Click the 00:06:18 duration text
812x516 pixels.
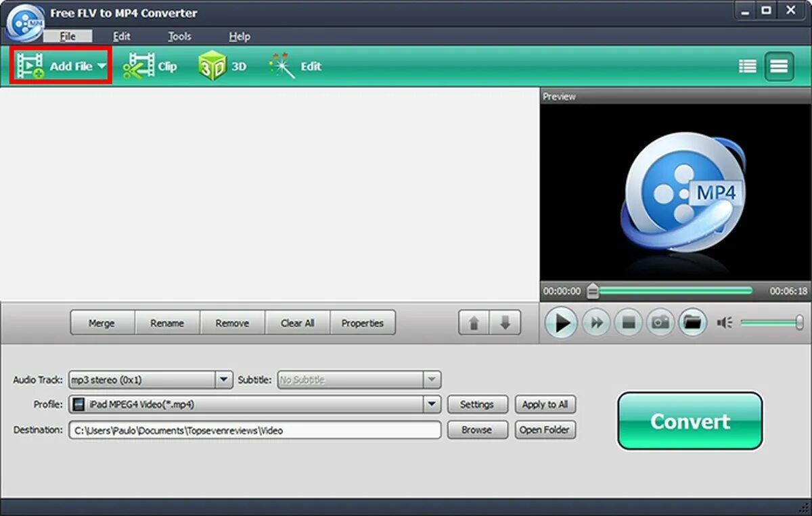coord(788,291)
